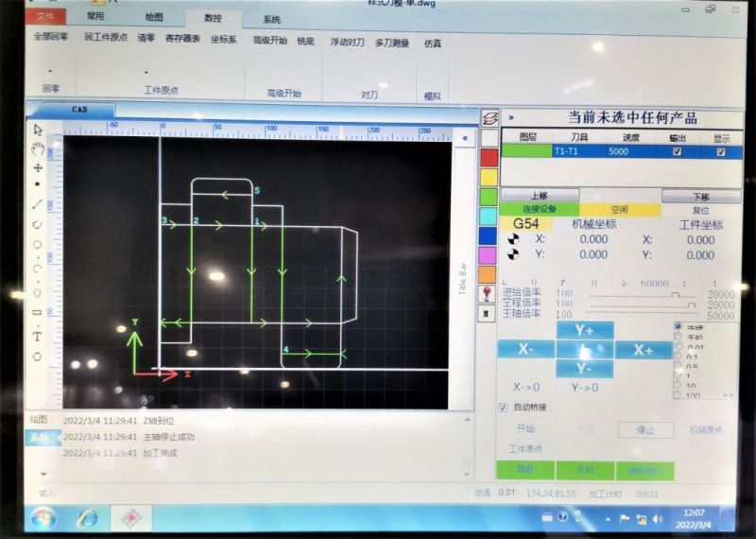The width and height of the screenshot is (756, 539).
Task: Open taskbar volume speaker icon
Action: (x=658, y=519)
